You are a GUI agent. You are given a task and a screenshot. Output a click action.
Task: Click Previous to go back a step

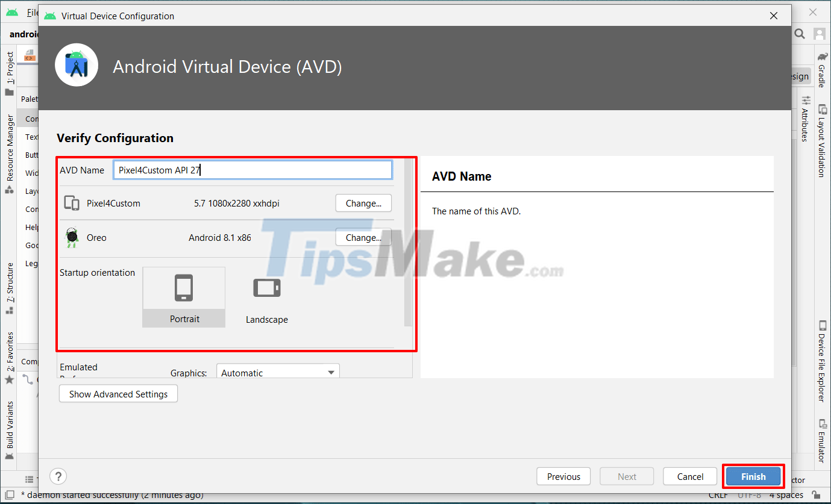click(x=563, y=476)
